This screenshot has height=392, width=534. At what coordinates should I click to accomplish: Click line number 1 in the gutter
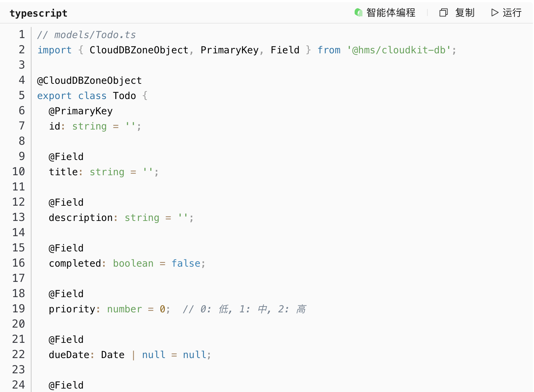pos(22,35)
